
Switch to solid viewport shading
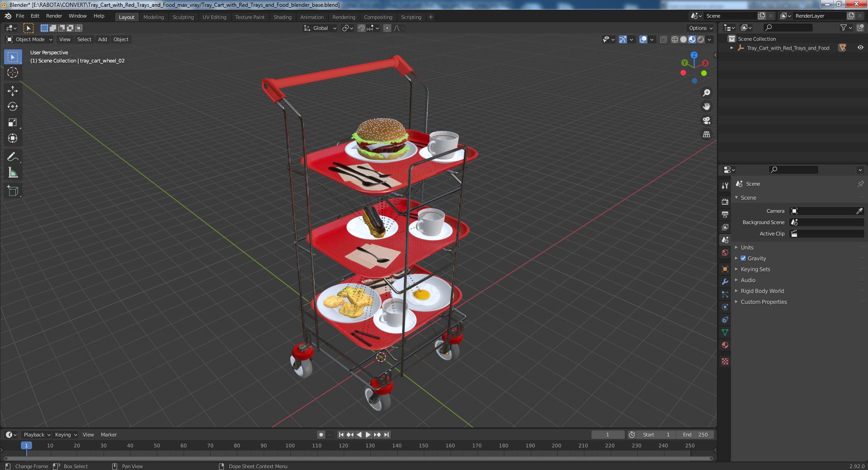point(683,39)
